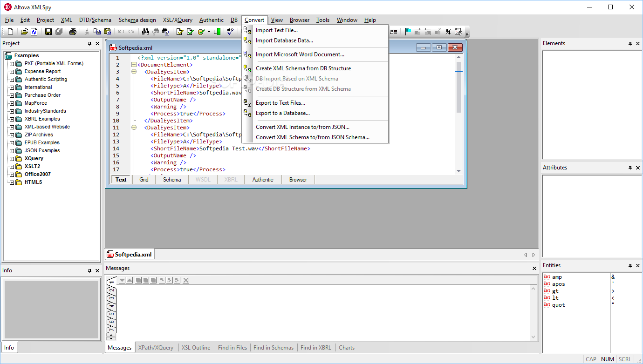The width and height of the screenshot is (643, 364).
Task: Print the document via printer icon
Action: (x=73, y=32)
